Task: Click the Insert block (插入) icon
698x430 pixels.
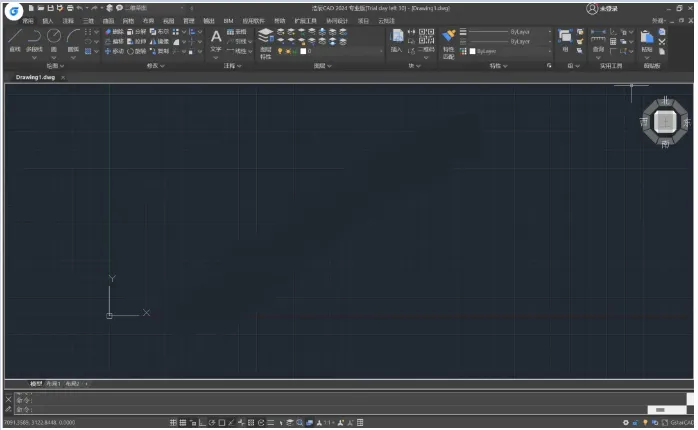Action: point(397,41)
